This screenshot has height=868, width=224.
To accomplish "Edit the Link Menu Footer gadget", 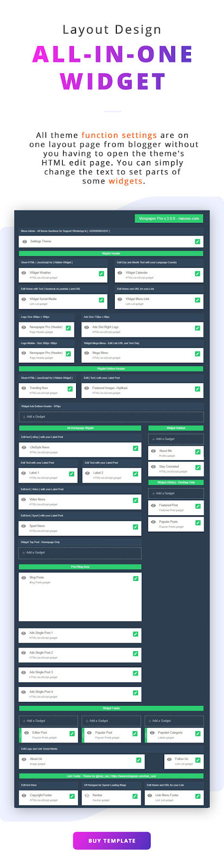I will click(x=198, y=796).
